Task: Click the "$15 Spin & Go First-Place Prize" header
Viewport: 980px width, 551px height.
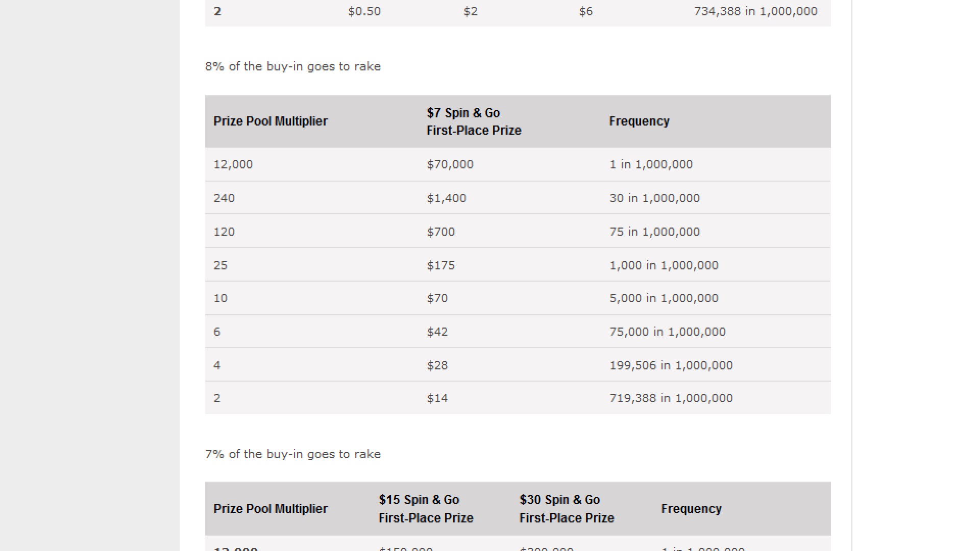Action: [426, 509]
